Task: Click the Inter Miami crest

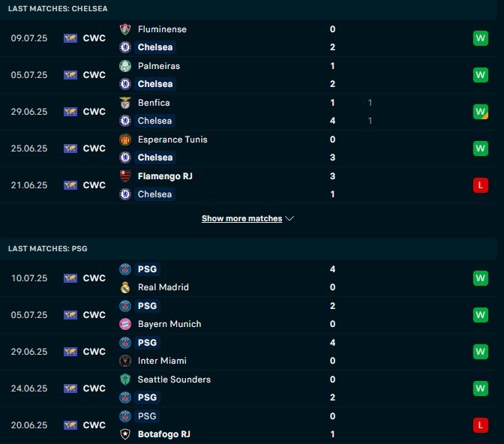Action: click(125, 361)
